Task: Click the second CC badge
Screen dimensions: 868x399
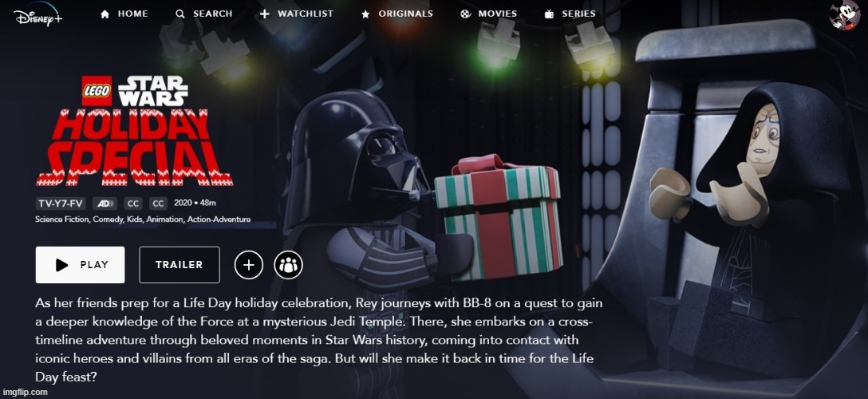Action: click(158, 203)
